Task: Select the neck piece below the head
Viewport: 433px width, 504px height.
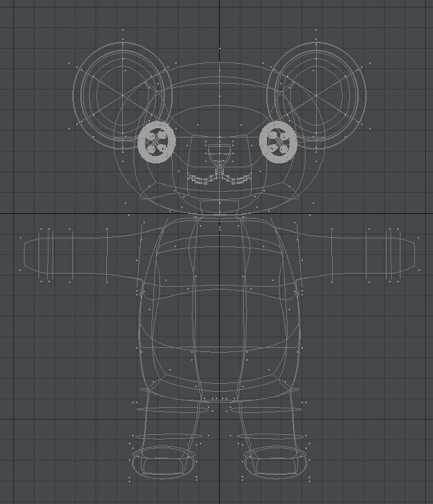Action: tap(220, 207)
